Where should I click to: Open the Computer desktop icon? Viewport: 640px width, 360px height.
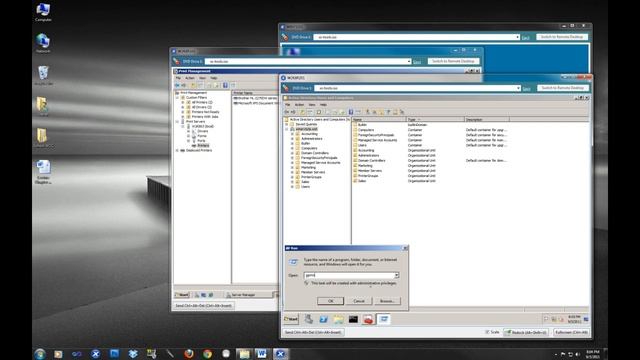43,12
